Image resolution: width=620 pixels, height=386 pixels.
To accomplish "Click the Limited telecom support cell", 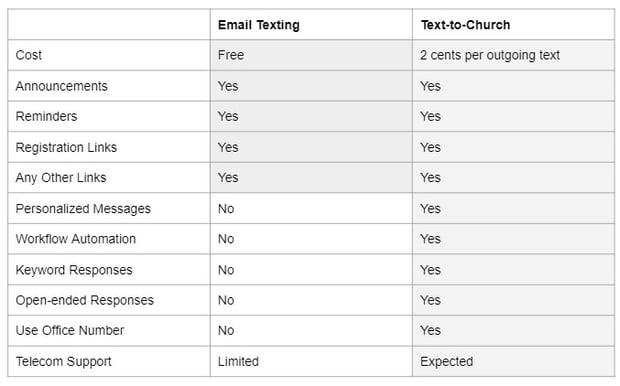I will click(238, 361).
